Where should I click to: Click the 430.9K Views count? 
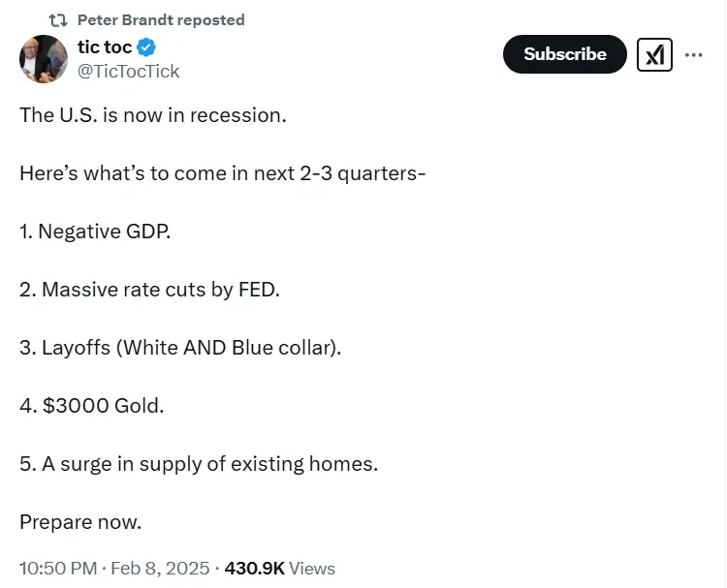point(279,569)
